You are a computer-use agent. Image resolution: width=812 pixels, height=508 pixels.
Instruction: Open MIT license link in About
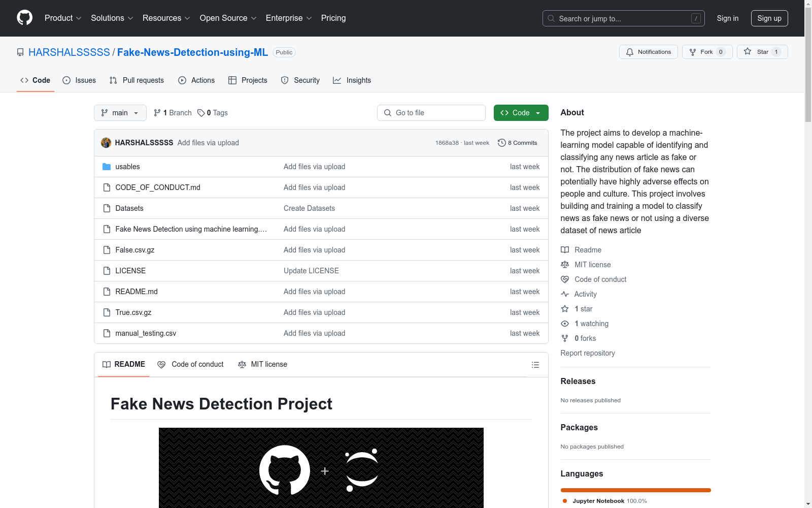click(x=586, y=265)
